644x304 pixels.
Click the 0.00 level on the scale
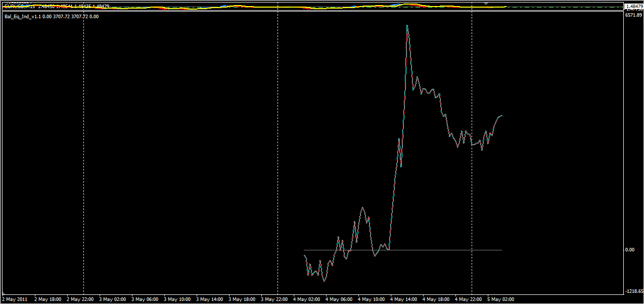630,250
